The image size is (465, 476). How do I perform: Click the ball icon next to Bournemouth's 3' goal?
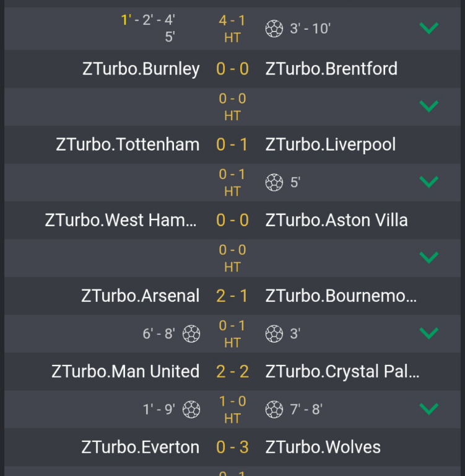coord(274,333)
